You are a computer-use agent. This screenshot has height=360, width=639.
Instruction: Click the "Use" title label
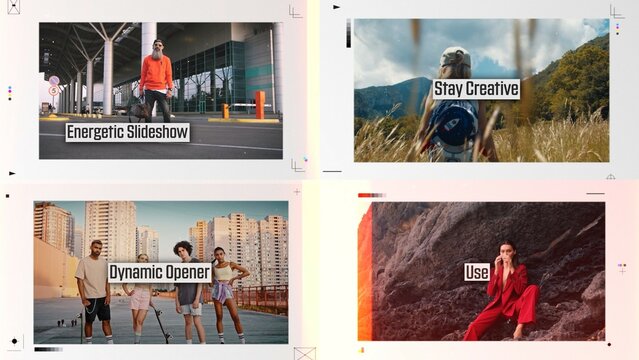[477, 272]
